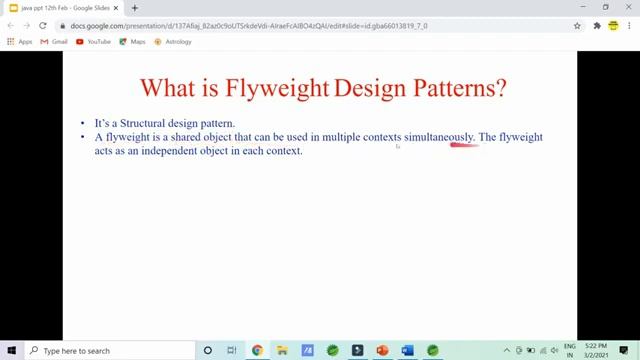Show hidden system tray icons
Viewport: 640px width, 360px height.
507,350
